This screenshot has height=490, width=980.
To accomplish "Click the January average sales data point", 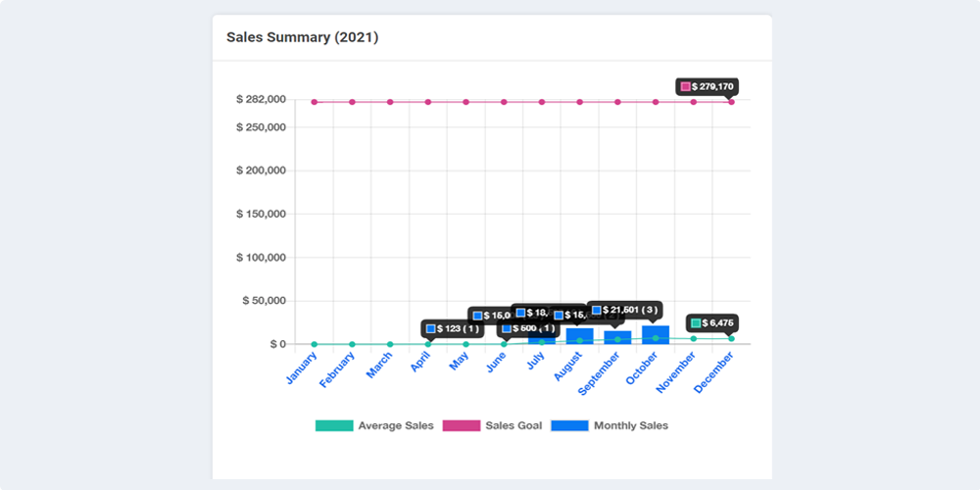I will [315, 344].
